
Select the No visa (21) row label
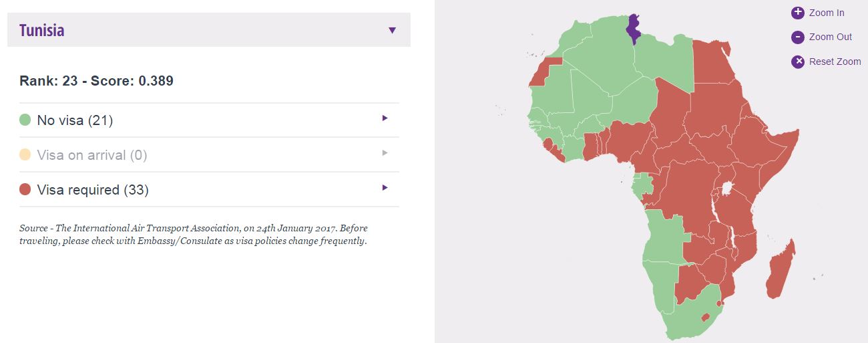(x=75, y=120)
